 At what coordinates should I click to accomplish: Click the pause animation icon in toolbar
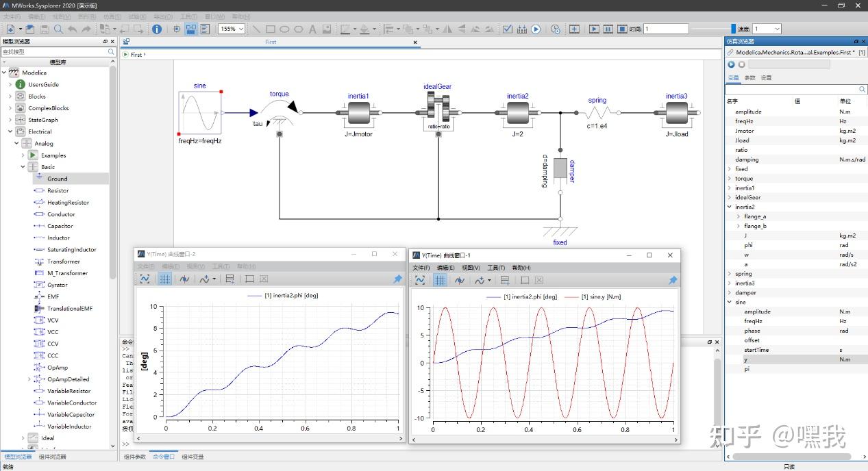pos(608,29)
